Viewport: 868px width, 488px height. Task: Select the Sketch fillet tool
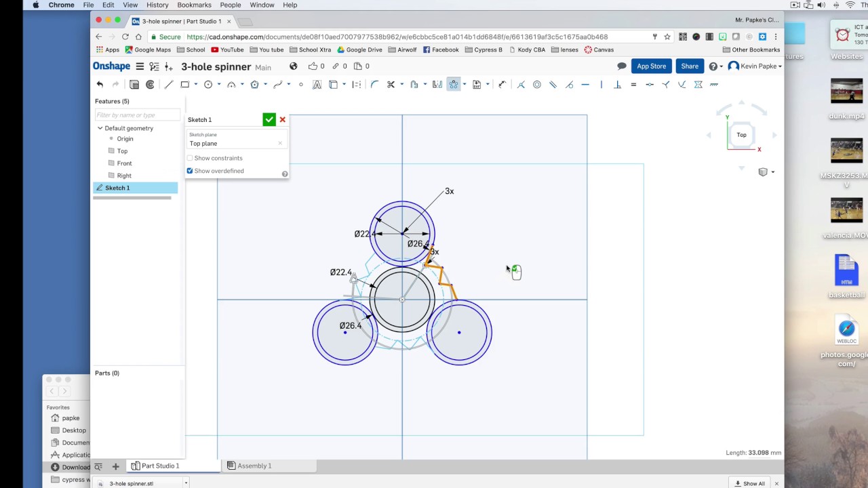coord(374,85)
